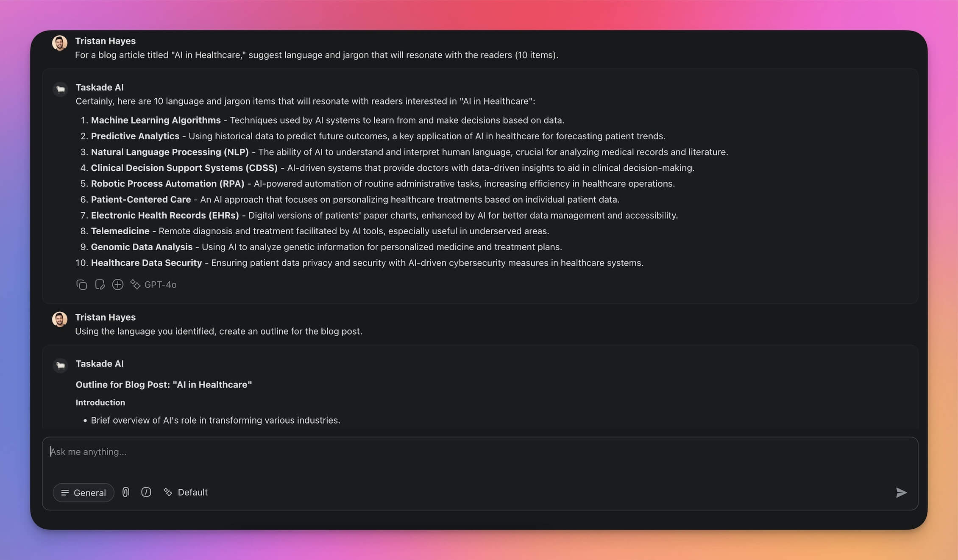The image size is (958, 560).
Task: Send the message with the arrow icon
Action: point(901,493)
